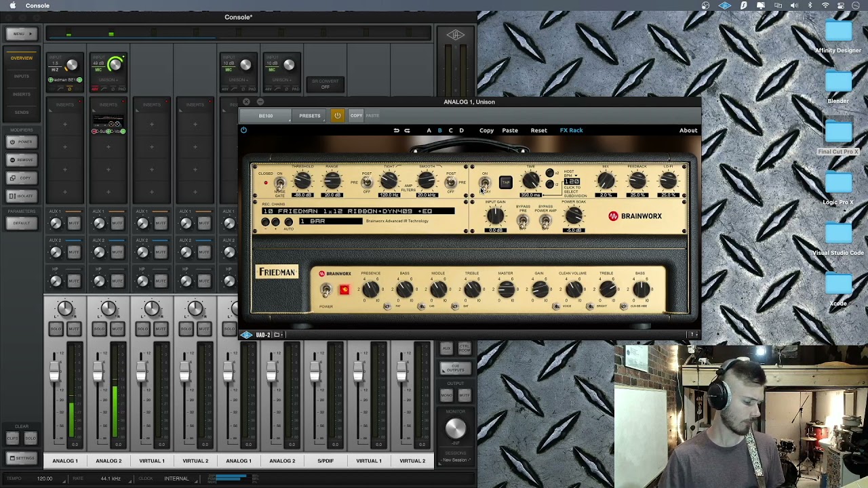The height and width of the screenshot is (488, 868).
Task: Click the FX Rack button
Action: pyautogui.click(x=571, y=130)
